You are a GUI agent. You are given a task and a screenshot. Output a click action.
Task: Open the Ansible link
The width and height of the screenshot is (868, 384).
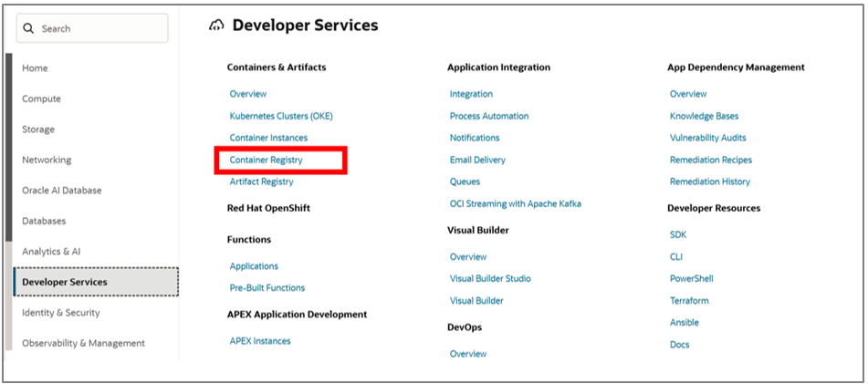point(685,322)
